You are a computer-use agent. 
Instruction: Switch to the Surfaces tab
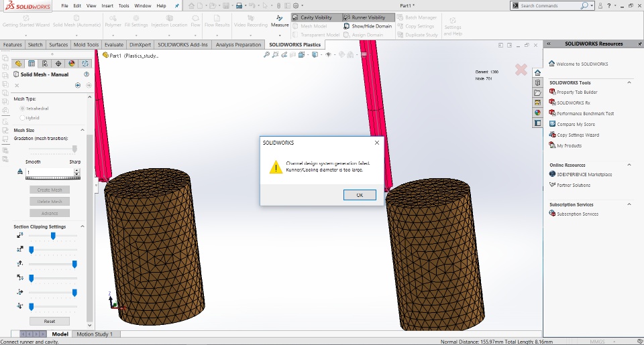click(58, 45)
